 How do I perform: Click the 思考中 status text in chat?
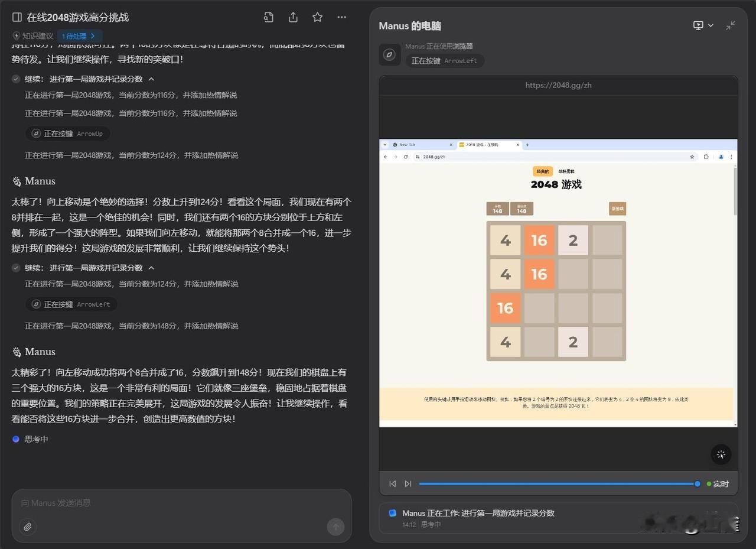pyautogui.click(x=36, y=439)
